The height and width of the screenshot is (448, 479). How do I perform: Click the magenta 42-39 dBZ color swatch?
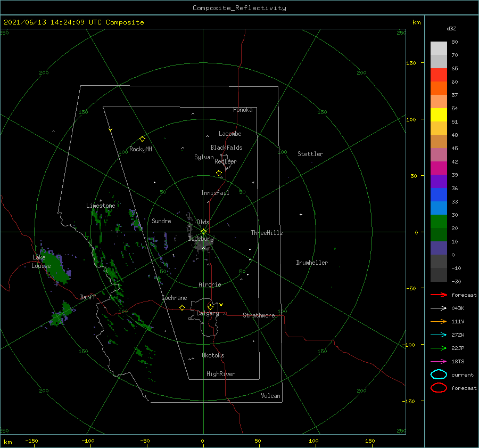(x=439, y=168)
